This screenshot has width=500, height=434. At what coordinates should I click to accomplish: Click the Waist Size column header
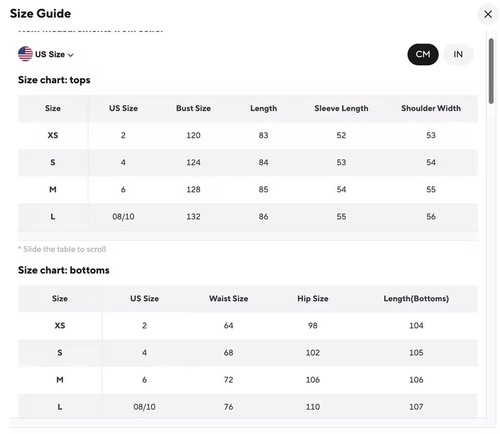tap(228, 299)
